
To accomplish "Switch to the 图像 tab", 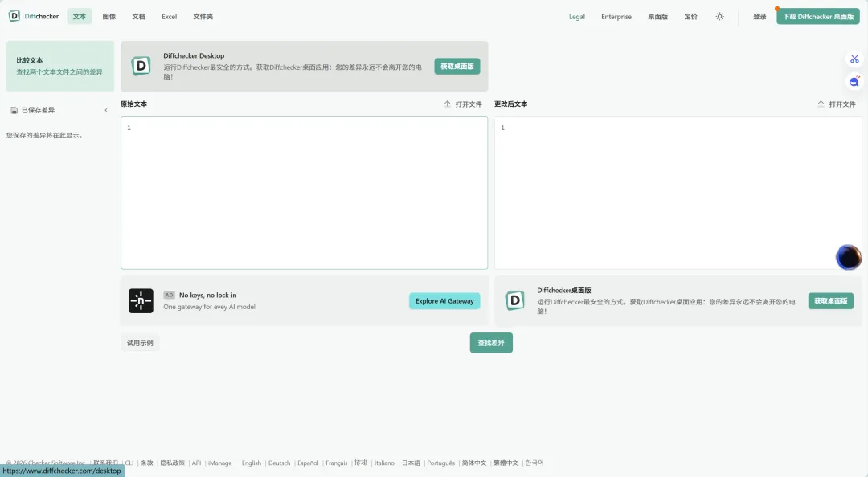I will 109,17.
